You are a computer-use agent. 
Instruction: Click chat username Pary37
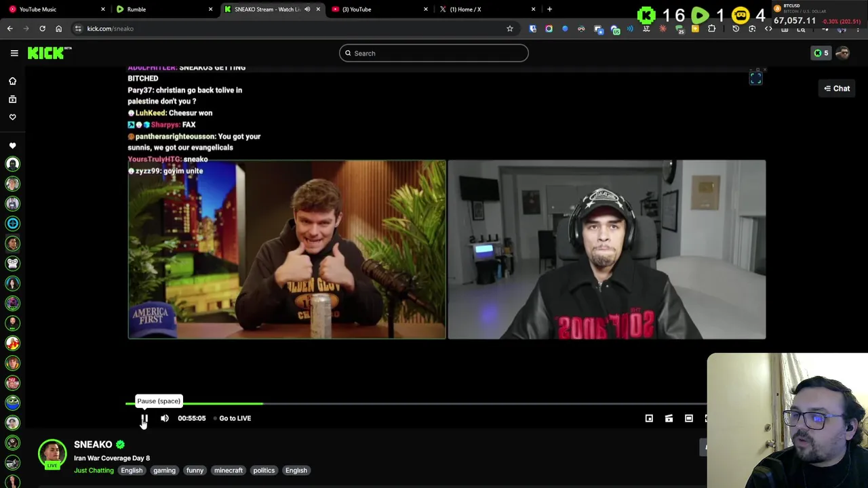(x=139, y=90)
